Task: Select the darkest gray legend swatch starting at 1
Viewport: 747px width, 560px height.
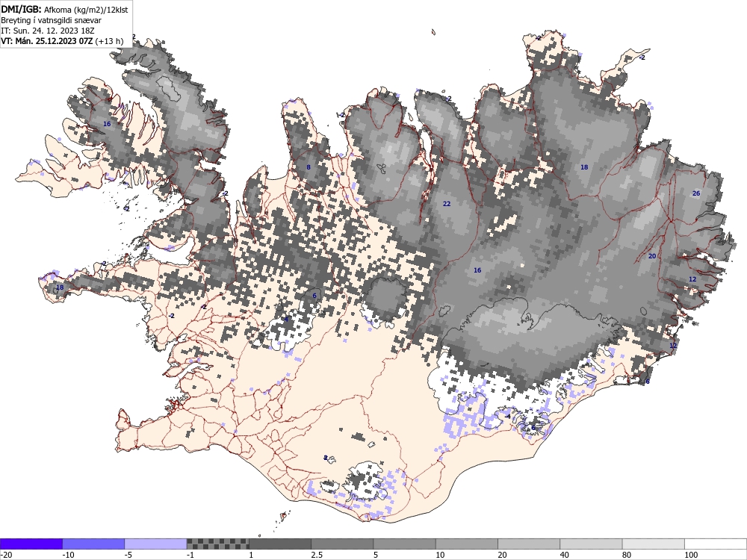Action: (x=280, y=544)
